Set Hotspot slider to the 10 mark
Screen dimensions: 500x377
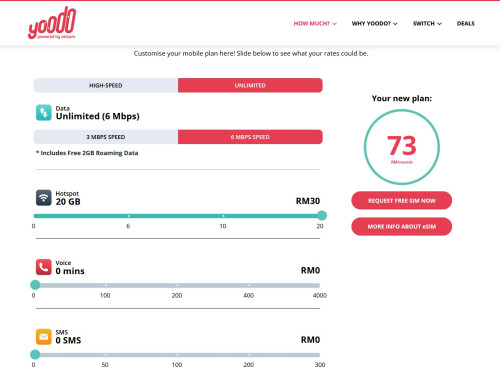223,216
